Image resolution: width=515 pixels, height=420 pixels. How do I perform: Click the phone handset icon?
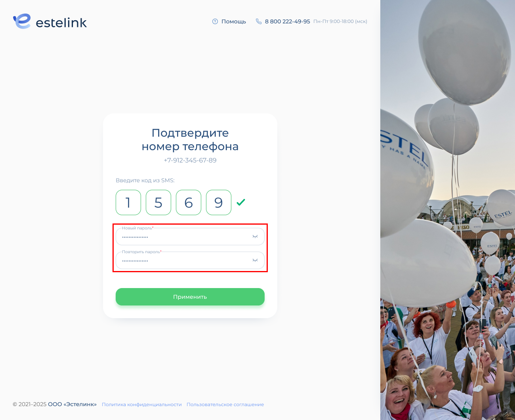259,21
